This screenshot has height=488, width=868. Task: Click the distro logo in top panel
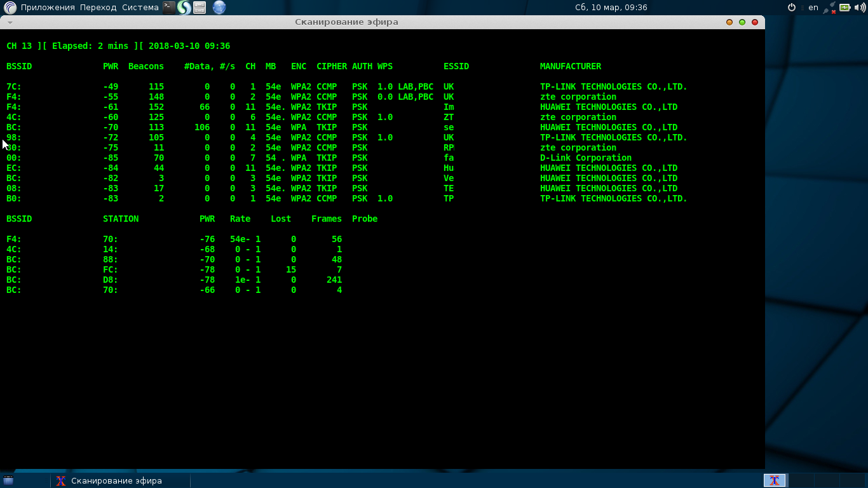(x=10, y=8)
